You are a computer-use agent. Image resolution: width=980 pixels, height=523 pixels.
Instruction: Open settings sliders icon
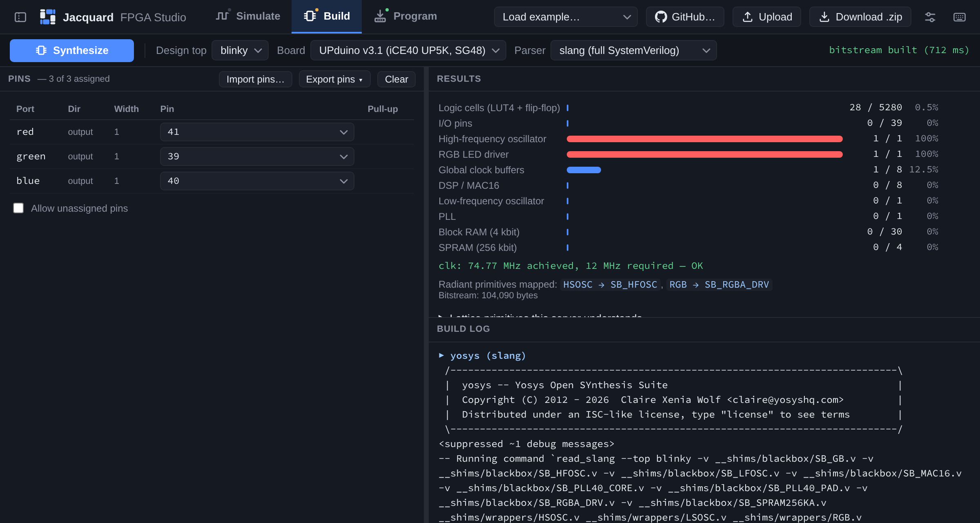930,17
